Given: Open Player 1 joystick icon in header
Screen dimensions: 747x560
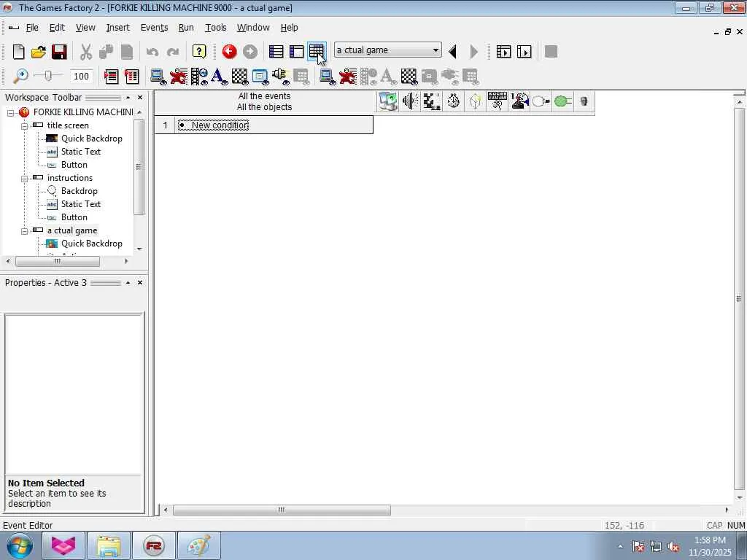Looking at the screenshot, I should [x=519, y=101].
